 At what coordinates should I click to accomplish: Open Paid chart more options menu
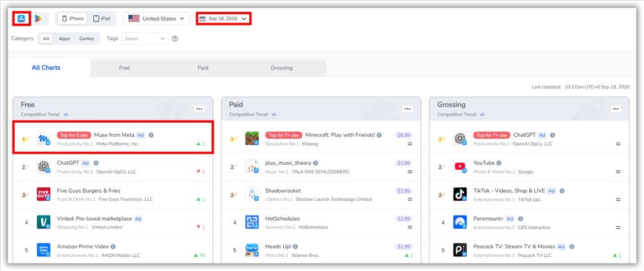pyautogui.click(x=407, y=109)
